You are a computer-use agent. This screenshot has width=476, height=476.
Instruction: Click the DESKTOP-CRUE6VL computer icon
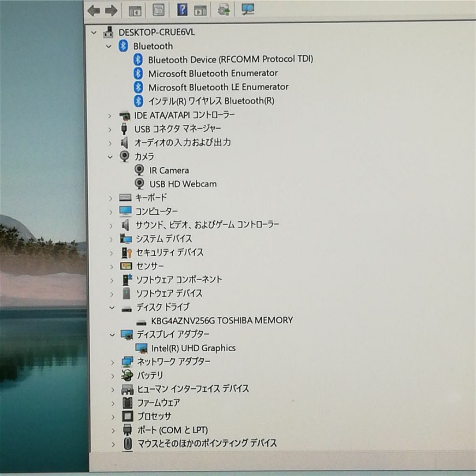coord(108,32)
